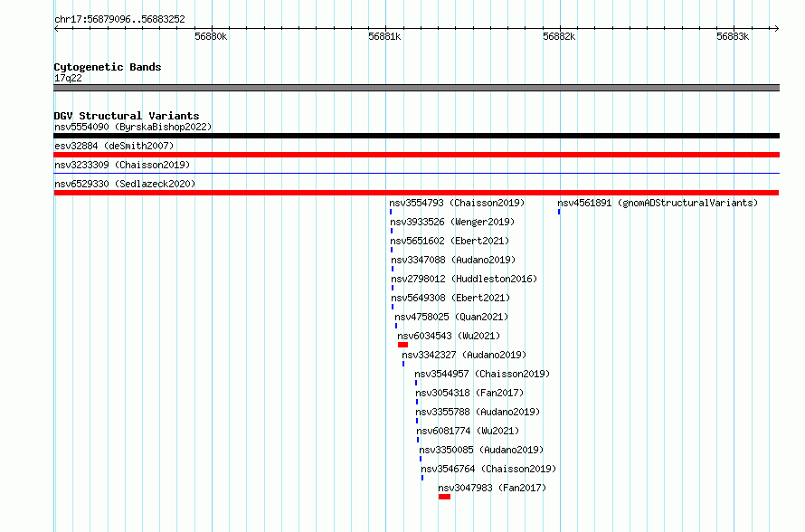Open nsv3054318 (Fan2017) variant label
805x532 pixels.
coord(469,393)
